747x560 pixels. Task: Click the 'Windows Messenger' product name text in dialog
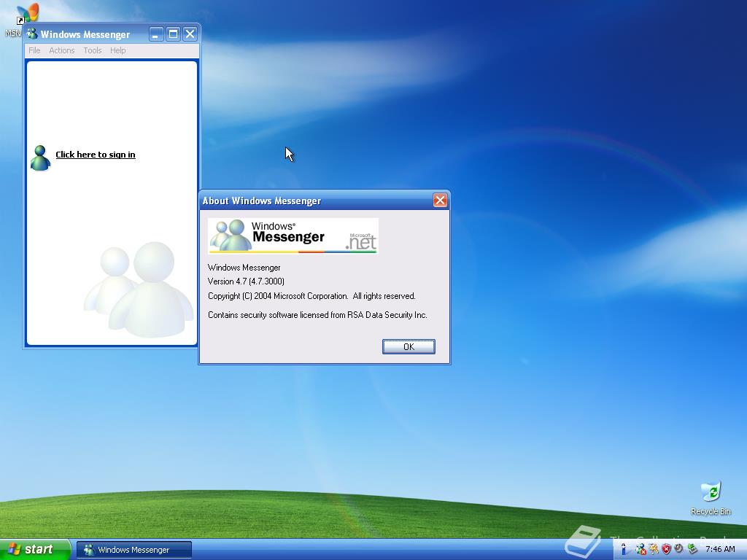[244, 268]
